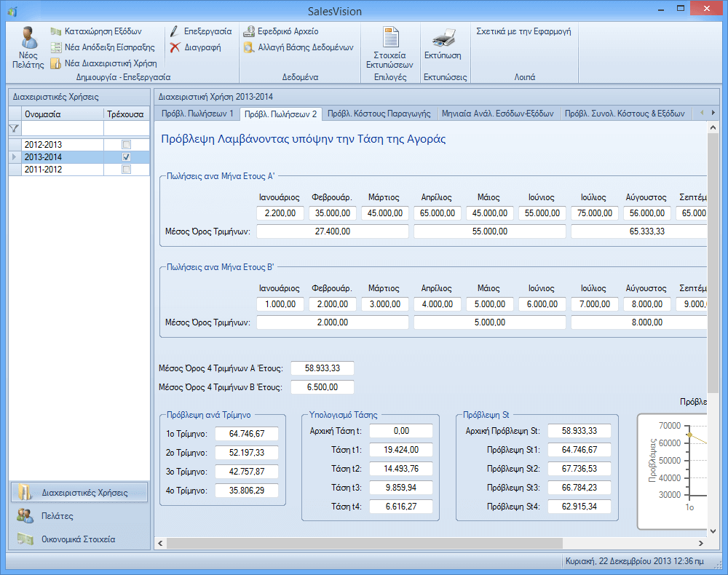
Task: Click the Εκτύπωση printer icon
Action: (443, 39)
